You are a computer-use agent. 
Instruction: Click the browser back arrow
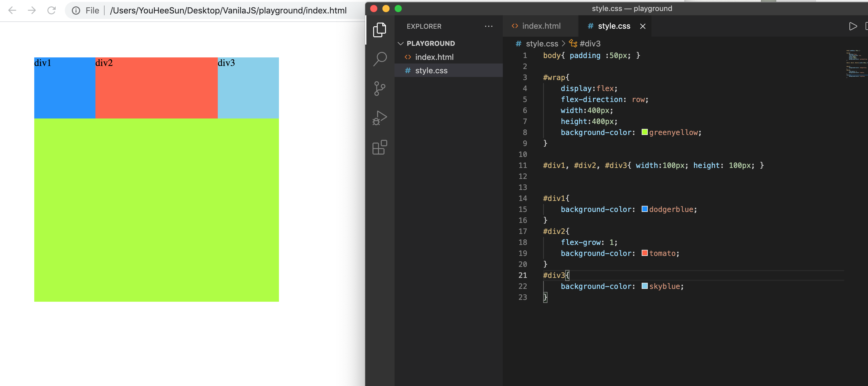point(12,10)
